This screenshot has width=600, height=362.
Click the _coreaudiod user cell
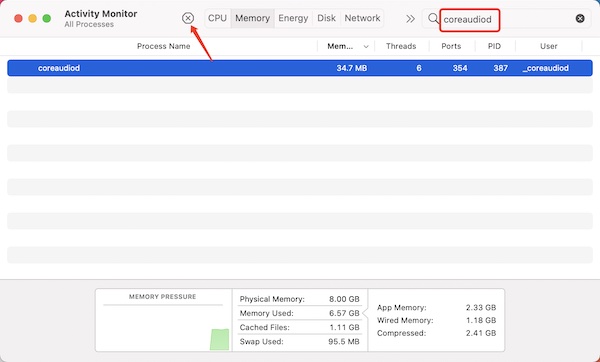[546, 68]
